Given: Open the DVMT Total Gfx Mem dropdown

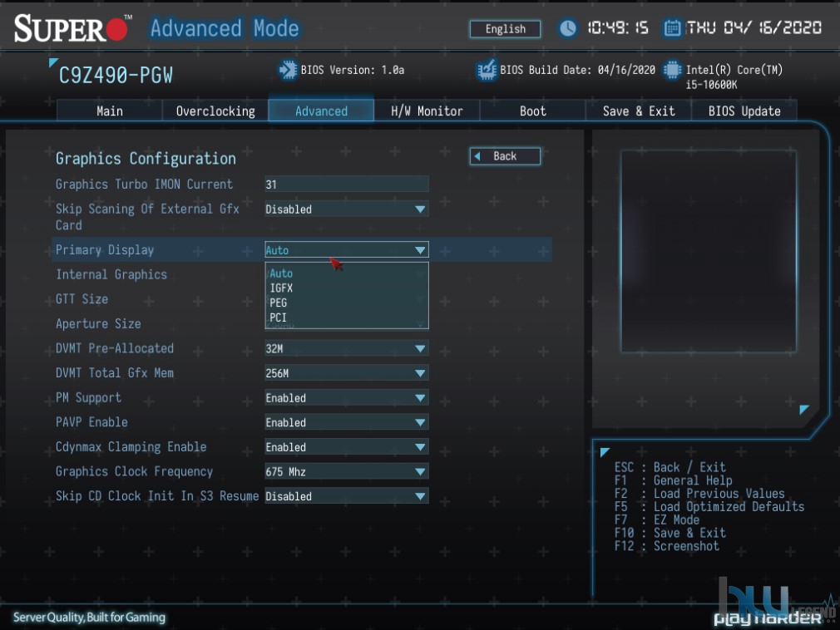Looking at the screenshot, I should (x=347, y=373).
